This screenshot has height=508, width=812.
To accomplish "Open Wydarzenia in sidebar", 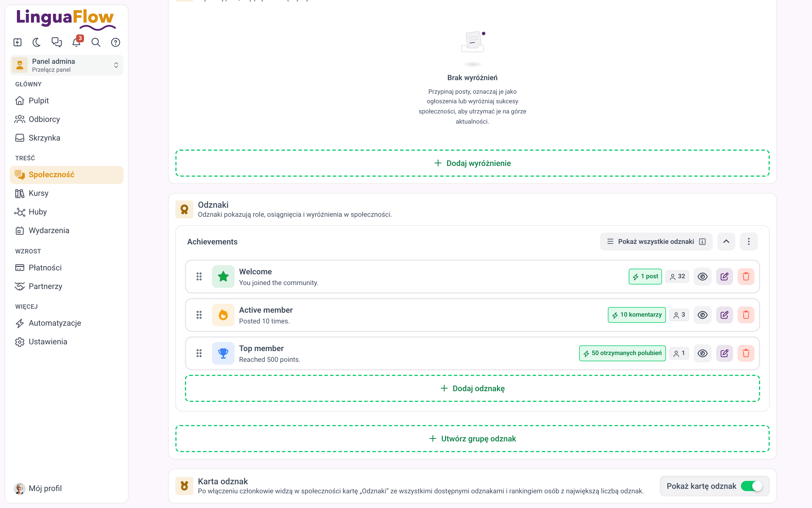I will point(67,231).
